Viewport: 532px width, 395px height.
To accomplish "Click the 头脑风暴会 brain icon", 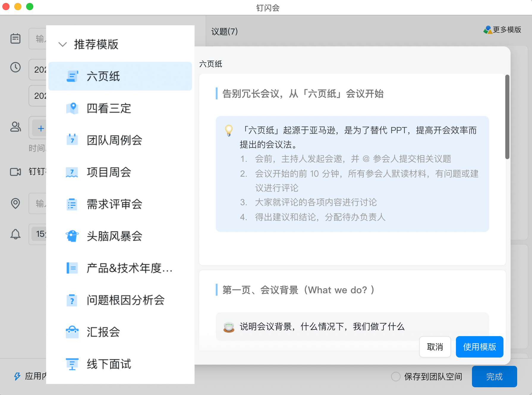I will [x=72, y=236].
